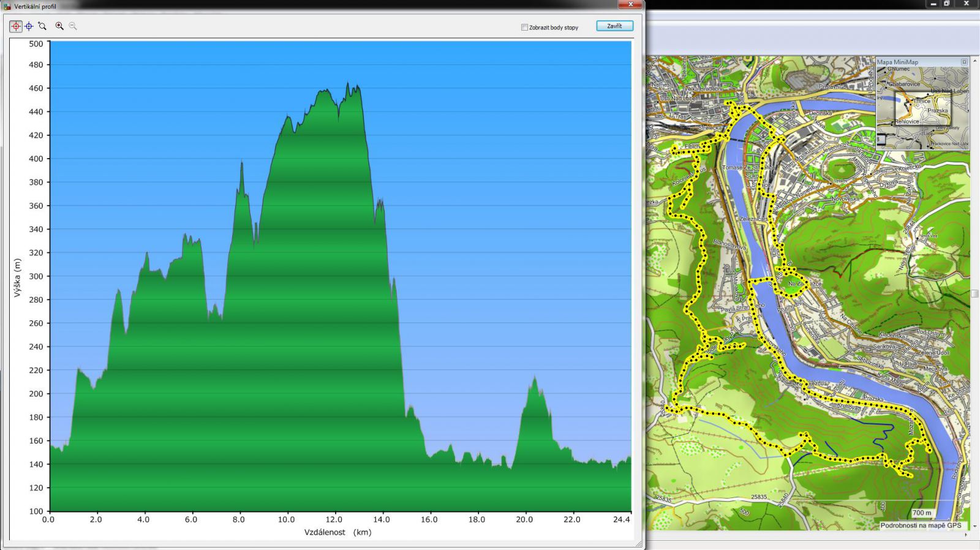Click the Podrobnosti na mapě GPS label

(921, 526)
